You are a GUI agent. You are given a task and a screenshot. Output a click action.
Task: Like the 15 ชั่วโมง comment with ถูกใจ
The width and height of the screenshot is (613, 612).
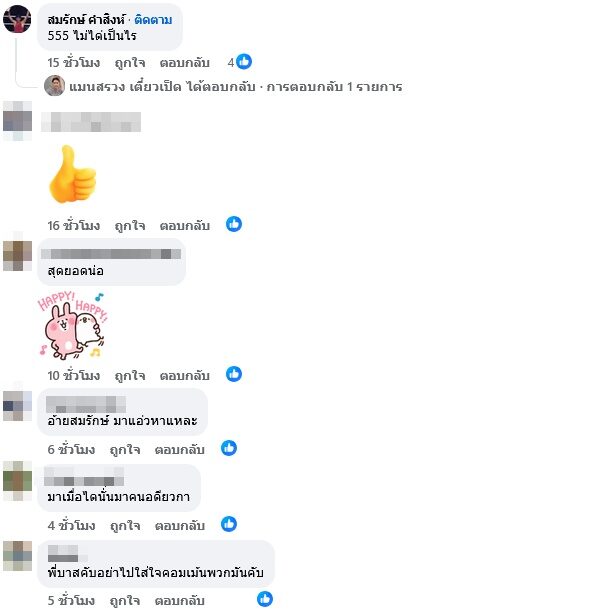coord(130,63)
